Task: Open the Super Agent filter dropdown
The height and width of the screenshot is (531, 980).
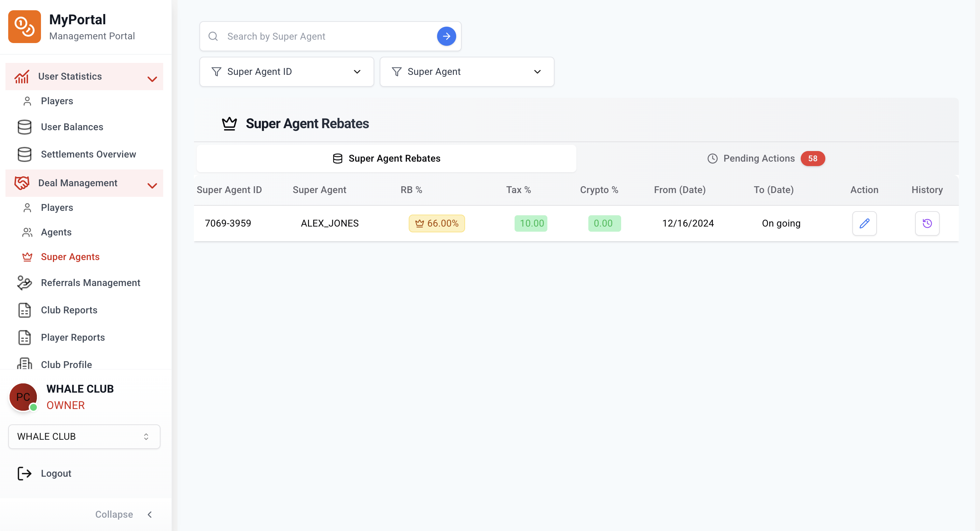Action: pyautogui.click(x=466, y=71)
